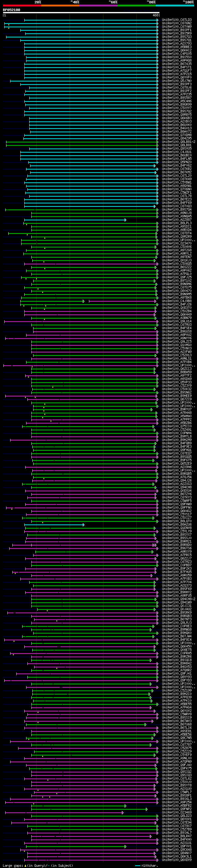Click the short cyan alignment bar for B8A2U6
Viewport: 197px width, 868px height.
pos(54,525)
